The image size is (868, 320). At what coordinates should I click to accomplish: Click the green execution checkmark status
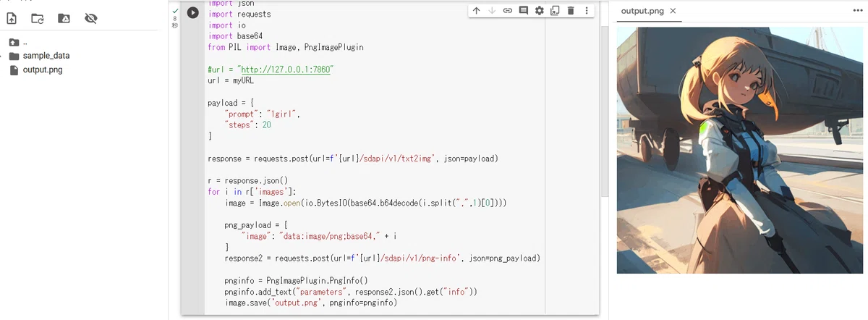pyautogui.click(x=175, y=10)
